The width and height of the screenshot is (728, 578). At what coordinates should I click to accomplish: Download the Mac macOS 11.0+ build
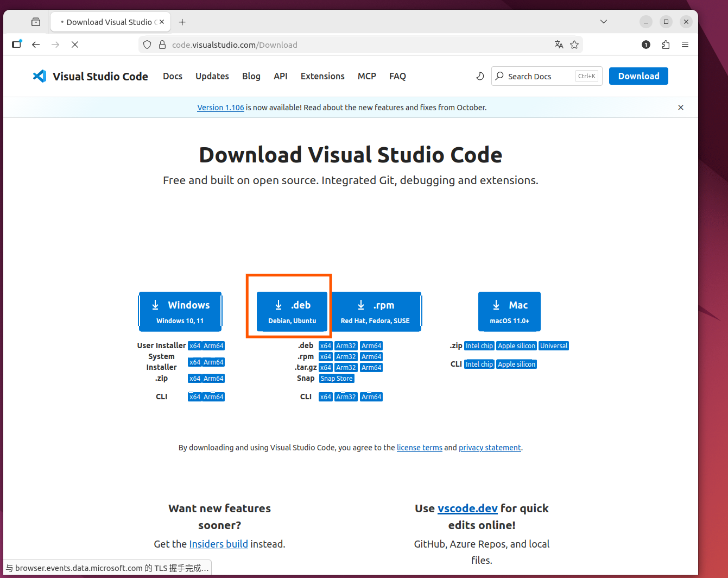[509, 311]
